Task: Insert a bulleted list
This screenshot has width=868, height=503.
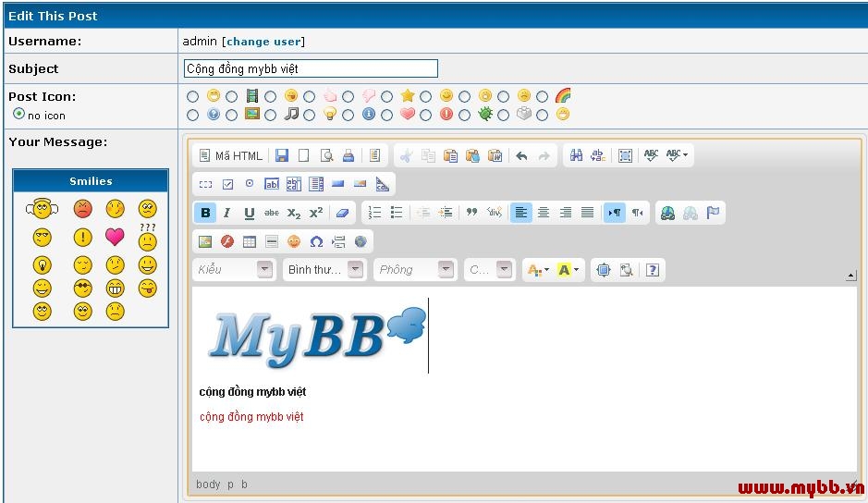Action: (397, 213)
